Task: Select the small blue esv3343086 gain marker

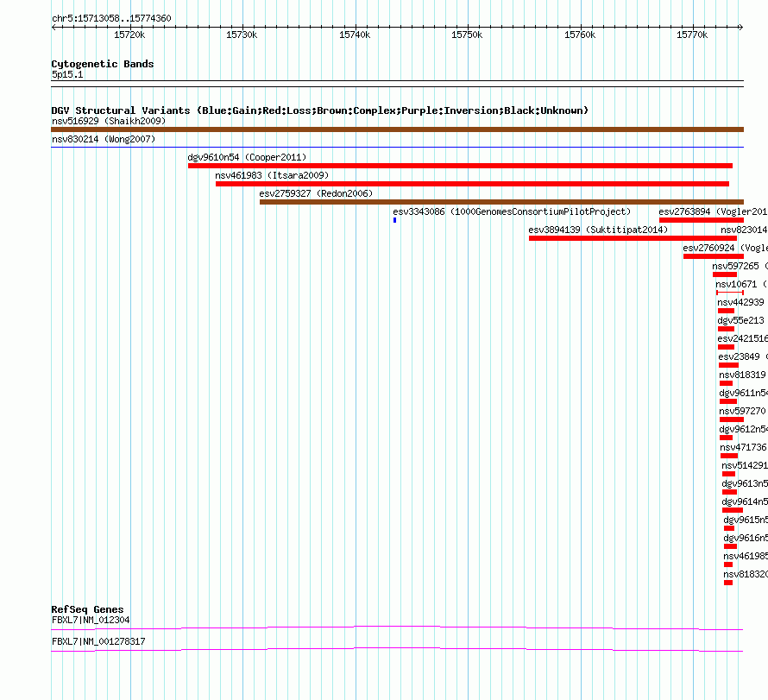Action: [x=394, y=220]
